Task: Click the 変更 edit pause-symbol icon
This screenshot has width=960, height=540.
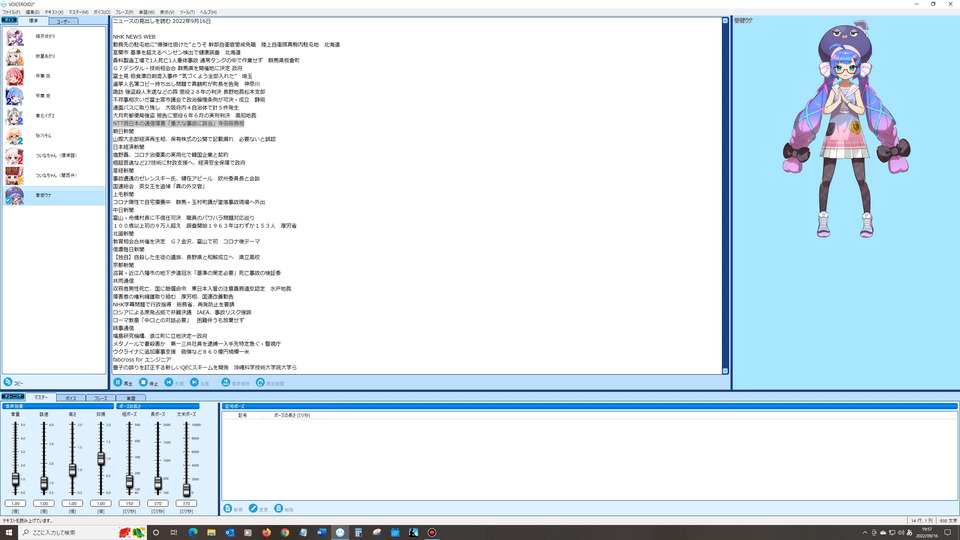Action: [253, 508]
